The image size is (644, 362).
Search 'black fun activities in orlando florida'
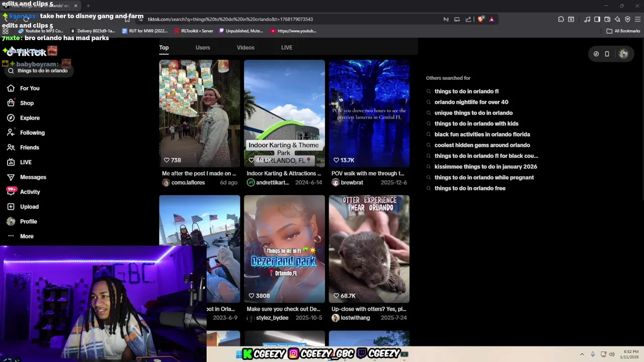coord(482,135)
